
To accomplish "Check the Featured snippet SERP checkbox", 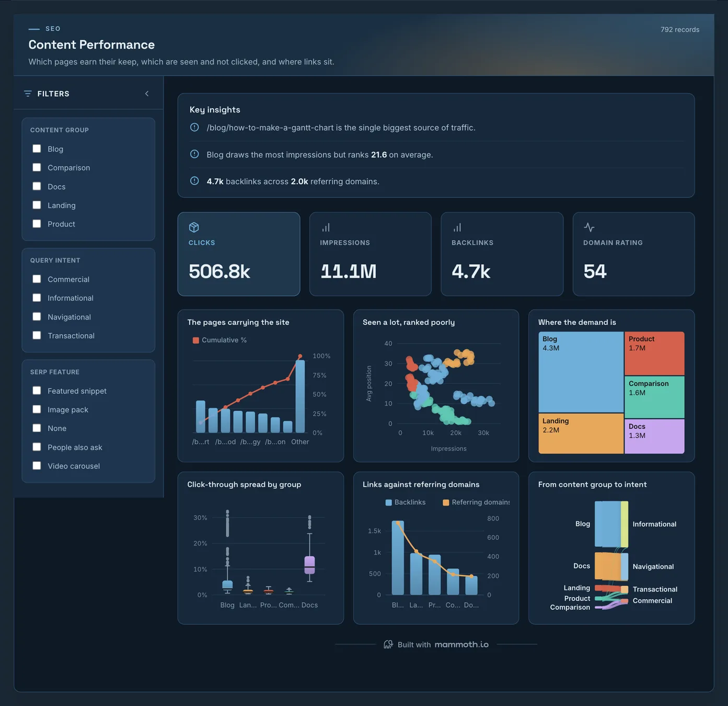I will pyautogui.click(x=37, y=391).
